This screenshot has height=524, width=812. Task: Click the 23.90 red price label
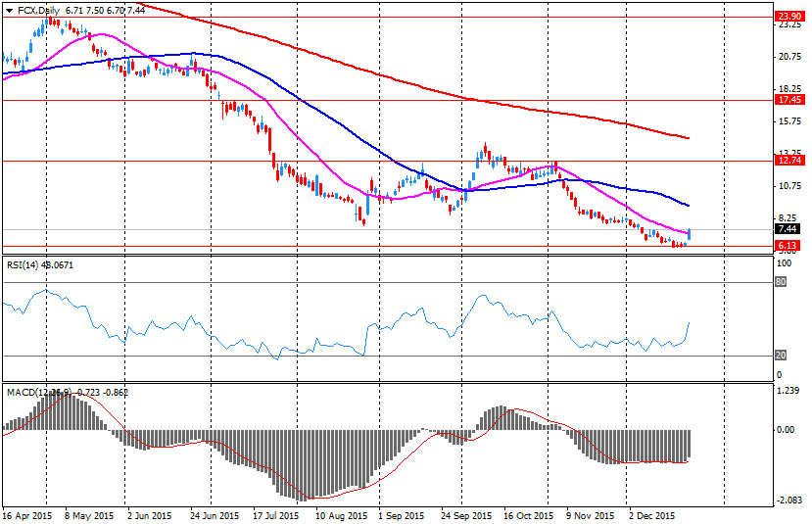[x=789, y=17]
